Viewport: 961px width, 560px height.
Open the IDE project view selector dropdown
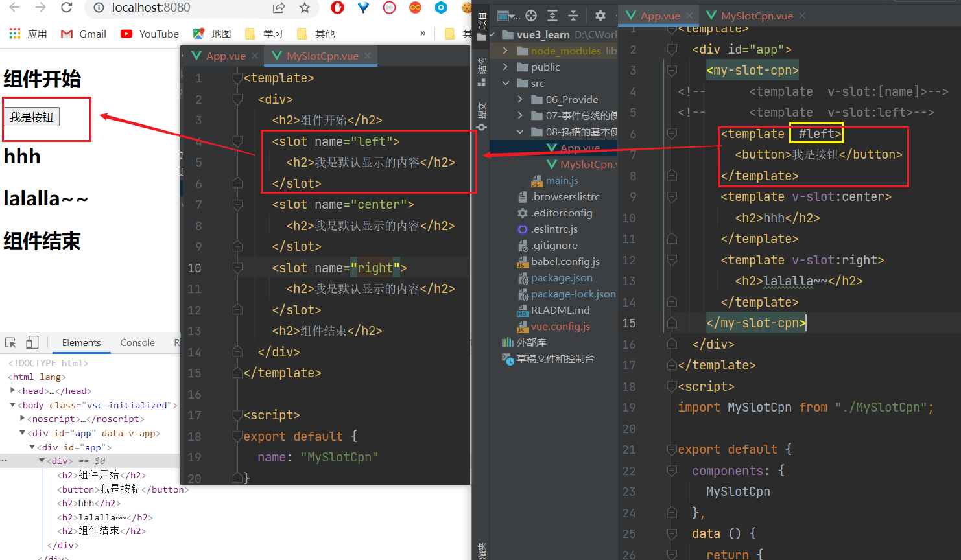click(509, 16)
